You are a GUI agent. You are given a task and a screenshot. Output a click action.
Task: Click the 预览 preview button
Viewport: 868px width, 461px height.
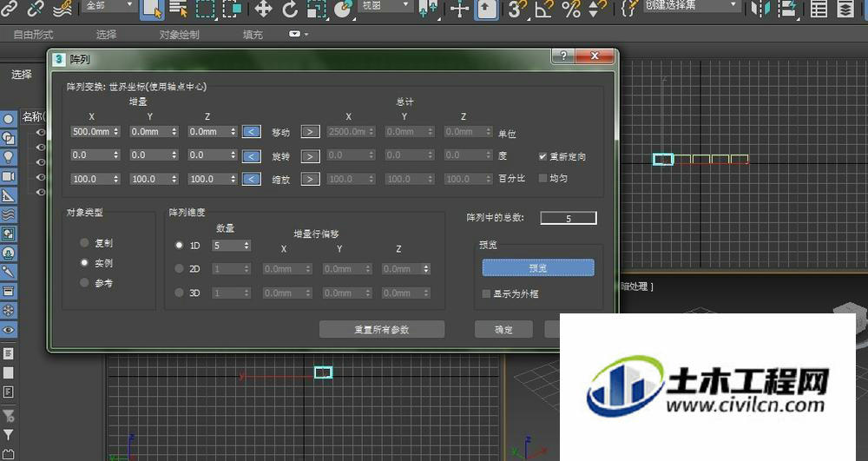[538, 268]
